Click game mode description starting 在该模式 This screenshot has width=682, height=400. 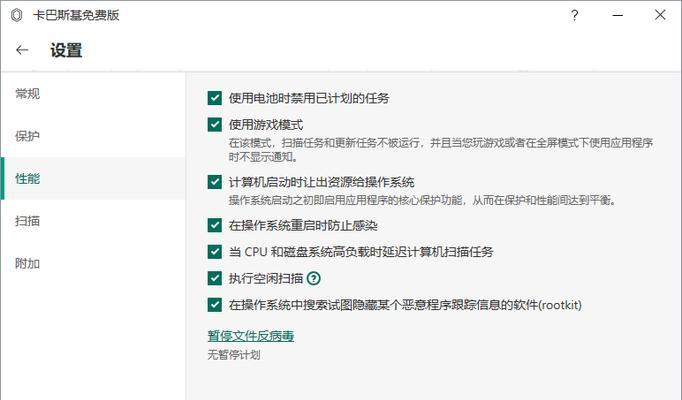[441, 150]
